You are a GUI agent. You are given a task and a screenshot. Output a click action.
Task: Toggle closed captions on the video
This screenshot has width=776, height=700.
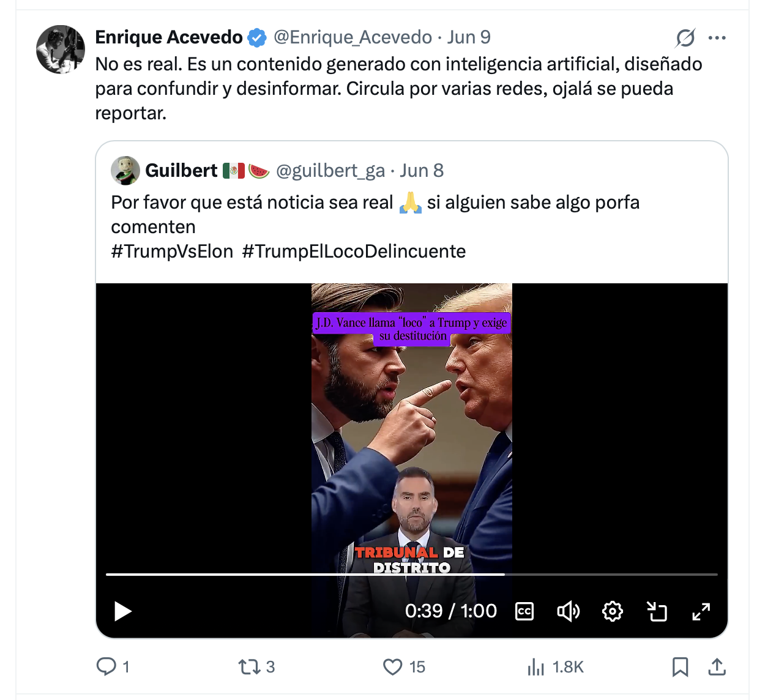tap(524, 611)
